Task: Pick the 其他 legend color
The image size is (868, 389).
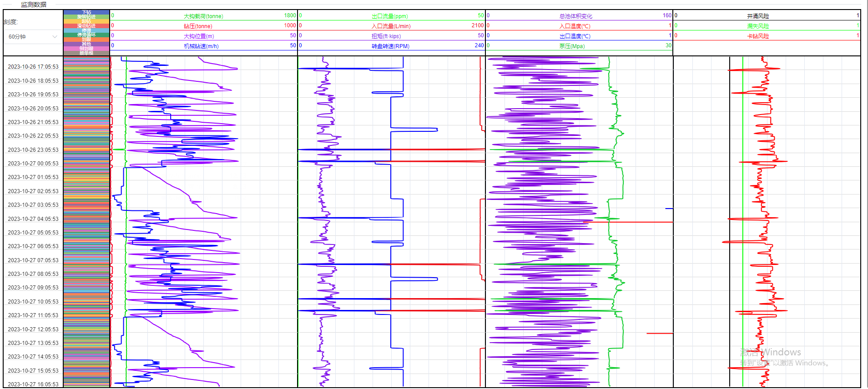Action: click(x=86, y=44)
